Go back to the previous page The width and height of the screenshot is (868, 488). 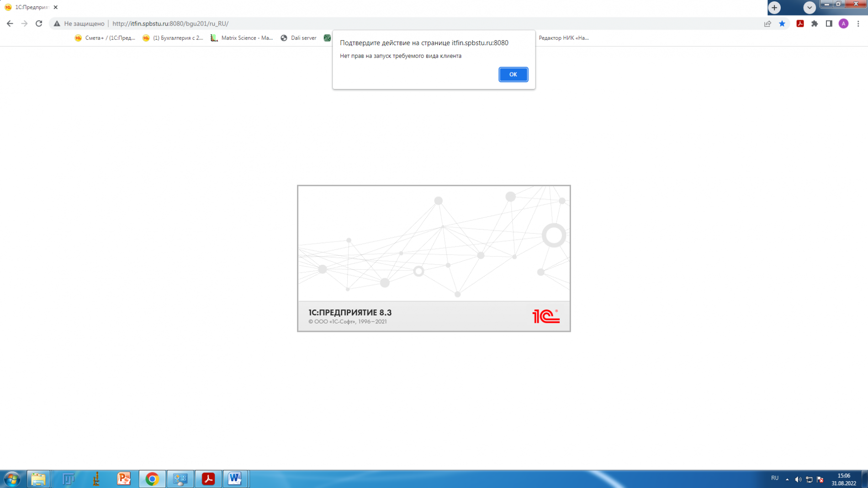[x=10, y=24]
